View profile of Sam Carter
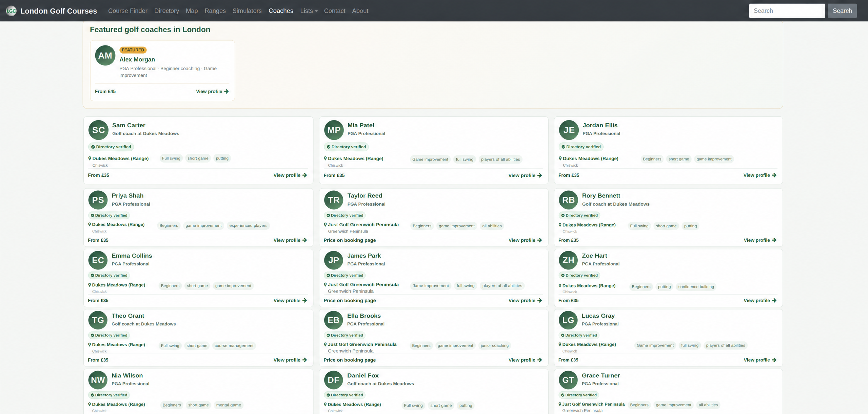868x414 pixels. [x=290, y=175]
